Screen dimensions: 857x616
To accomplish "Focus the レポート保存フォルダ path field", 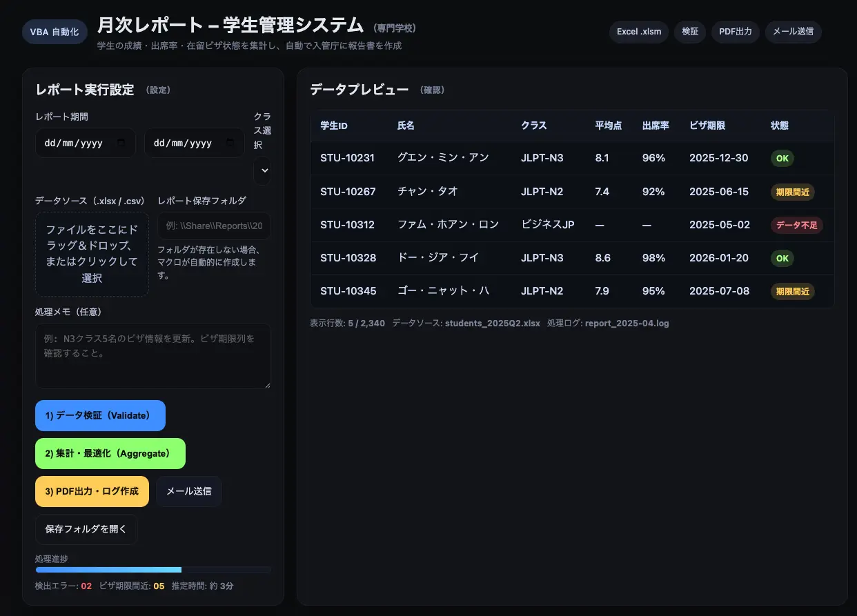I will pyautogui.click(x=215, y=226).
